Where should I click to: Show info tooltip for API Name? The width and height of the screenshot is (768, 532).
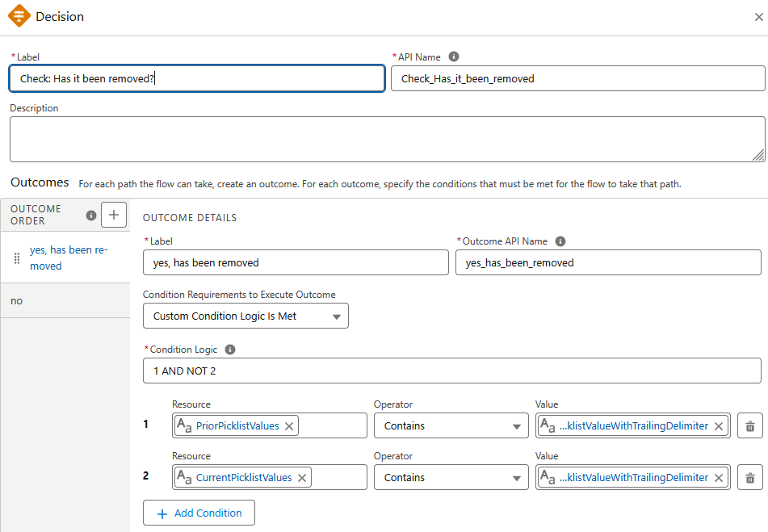tap(454, 57)
